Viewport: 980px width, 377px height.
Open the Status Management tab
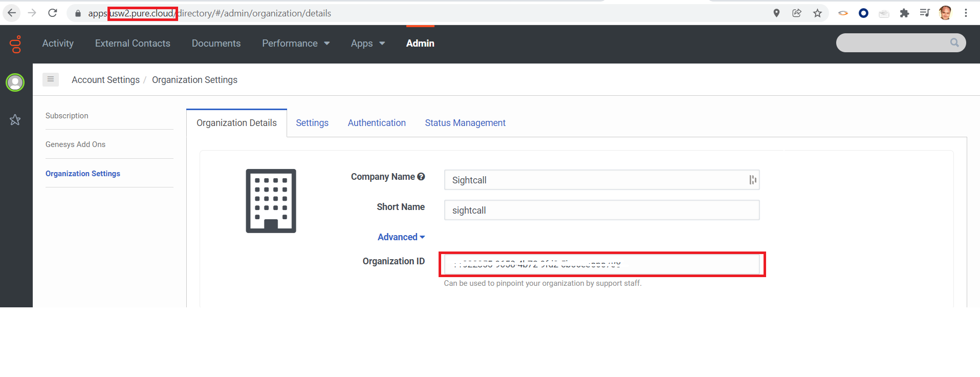pyautogui.click(x=465, y=123)
